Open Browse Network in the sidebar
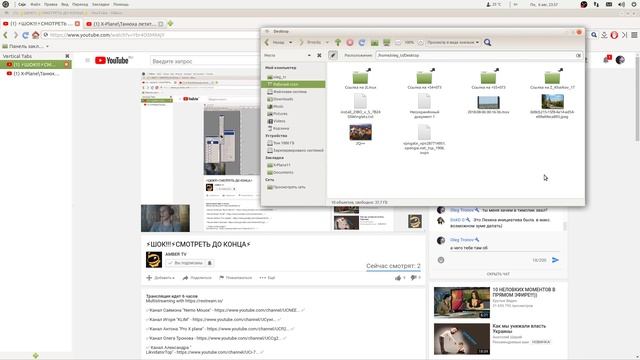Image resolution: width=640 pixels, height=360 pixels. (x=286, y=187)
